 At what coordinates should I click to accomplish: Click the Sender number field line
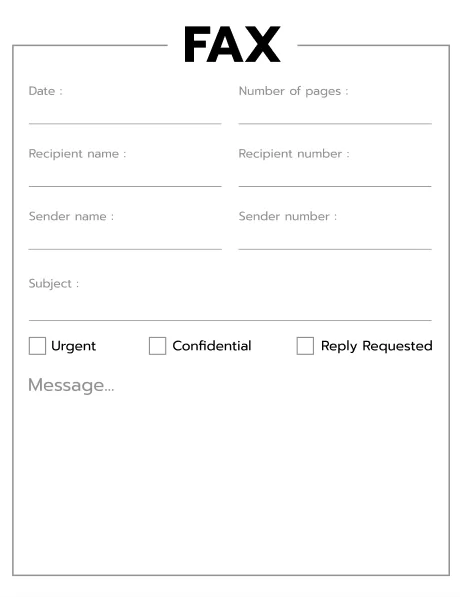(335, 240)
